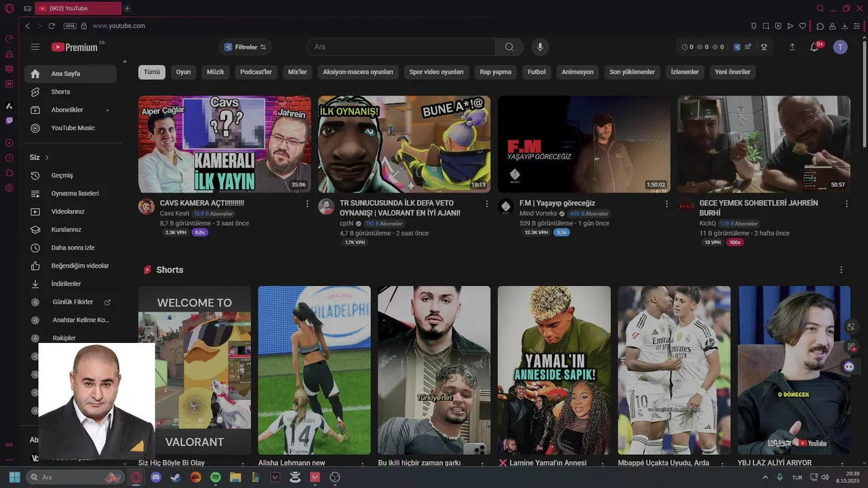
Task: Click the trophy icon in the extension toolbar
Action: point(764,47)
